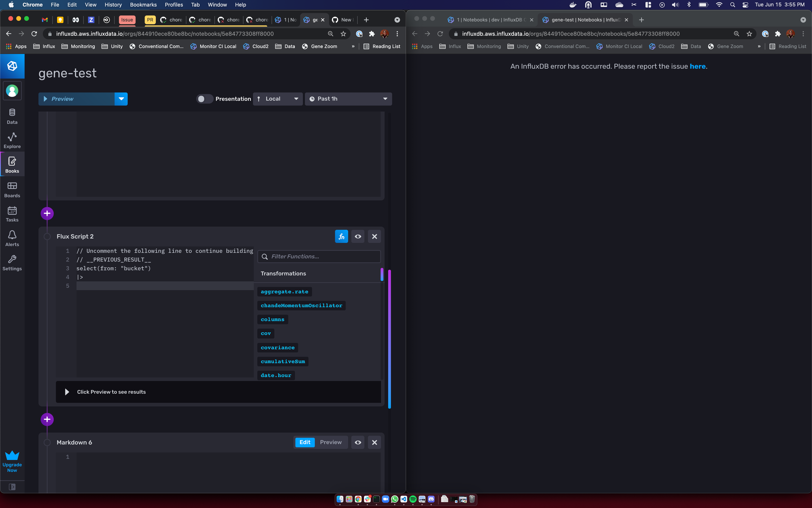
Task: Expand Flux Script 2 results panel
Action: click(x=67, y=392)
